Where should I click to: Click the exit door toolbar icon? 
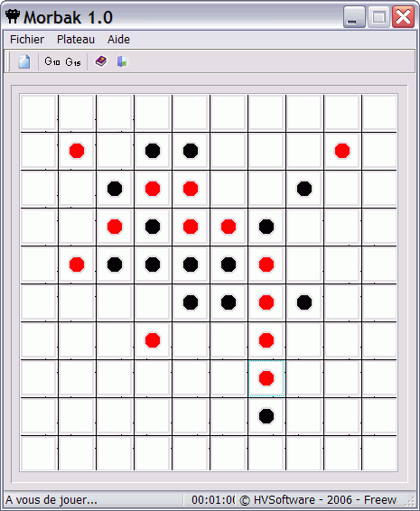click(123, 61)
